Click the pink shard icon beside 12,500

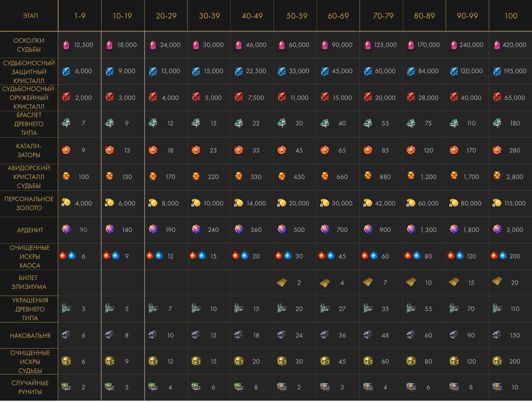click(66, 45)
